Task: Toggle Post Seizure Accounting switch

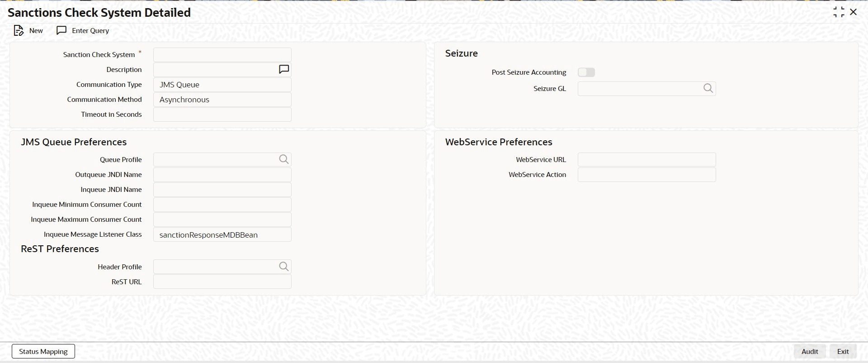Action: click(586, 72)
